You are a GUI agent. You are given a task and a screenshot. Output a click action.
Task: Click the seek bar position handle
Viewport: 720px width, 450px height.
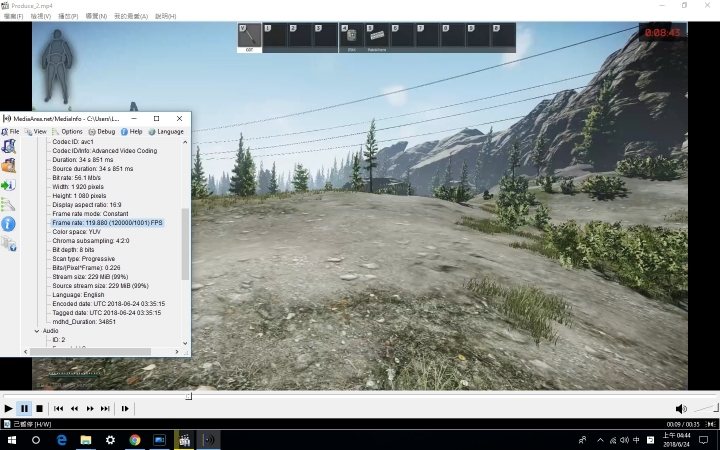189,396
